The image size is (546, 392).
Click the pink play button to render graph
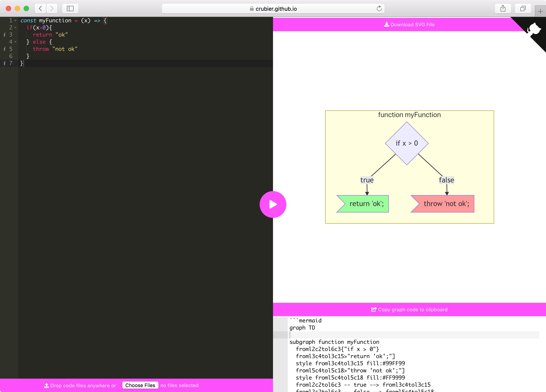273,204
